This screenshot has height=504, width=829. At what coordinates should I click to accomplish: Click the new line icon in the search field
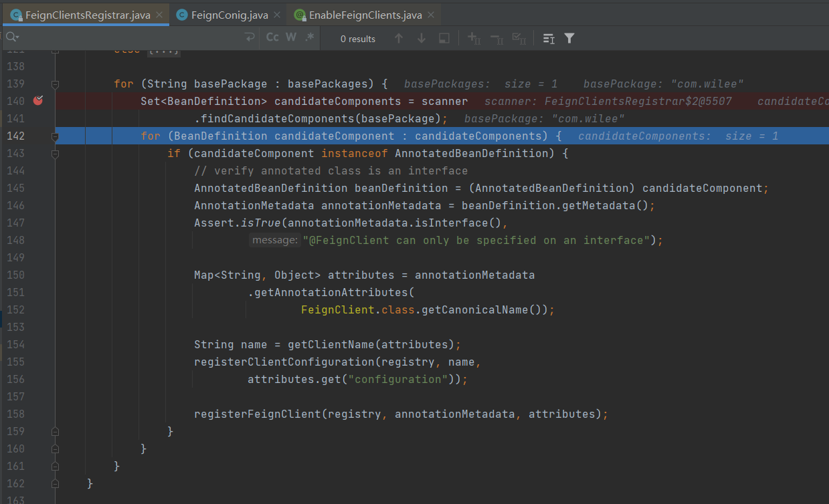point(249,38)
